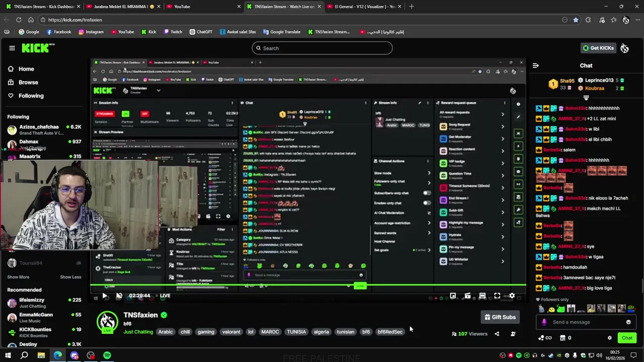Select the bf6RedSec tag

pos(390,332)
